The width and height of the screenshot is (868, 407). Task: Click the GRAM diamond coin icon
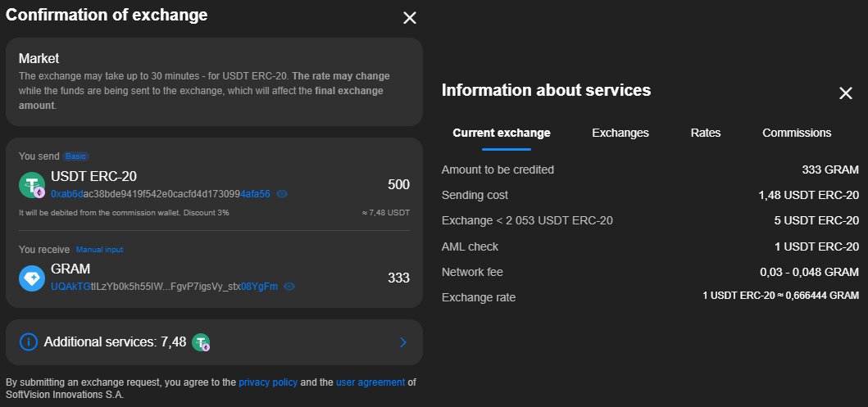pyautogui.click(x=31, y=278)
